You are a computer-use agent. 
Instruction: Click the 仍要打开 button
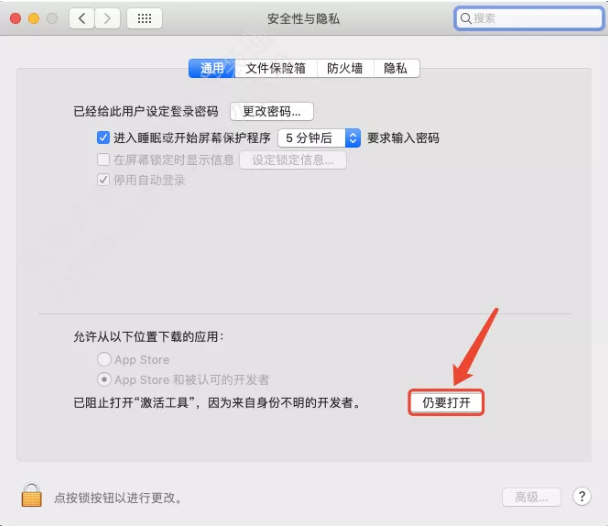pos(446,403)
